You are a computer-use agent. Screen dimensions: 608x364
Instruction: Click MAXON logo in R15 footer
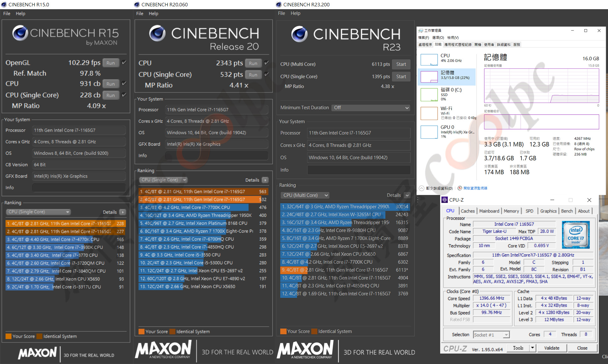click(x=37, y=353)
